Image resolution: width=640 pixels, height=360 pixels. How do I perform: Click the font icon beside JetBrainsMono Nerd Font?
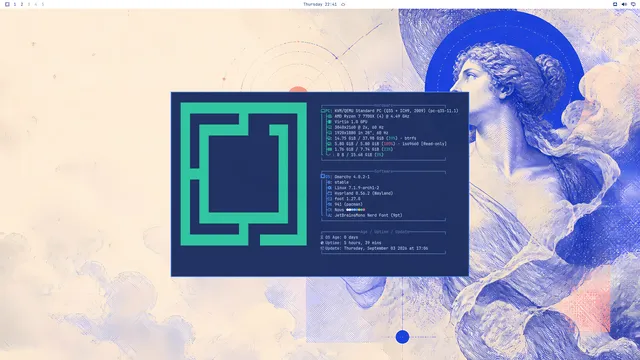pyautogui.click(x=329, y=215)
